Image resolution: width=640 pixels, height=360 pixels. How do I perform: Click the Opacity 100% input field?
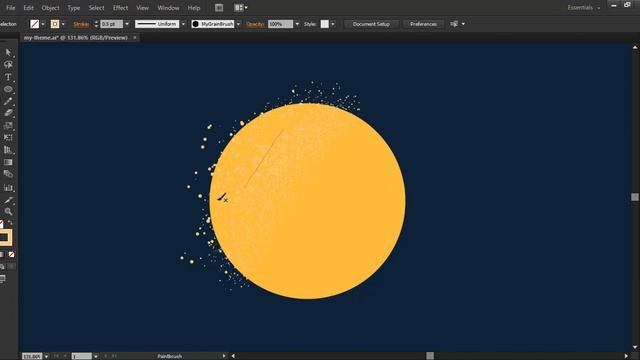(x=280, y=24)
